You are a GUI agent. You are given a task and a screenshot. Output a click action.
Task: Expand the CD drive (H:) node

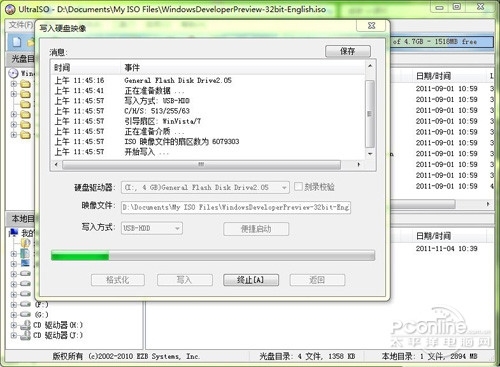pos(14,325)
